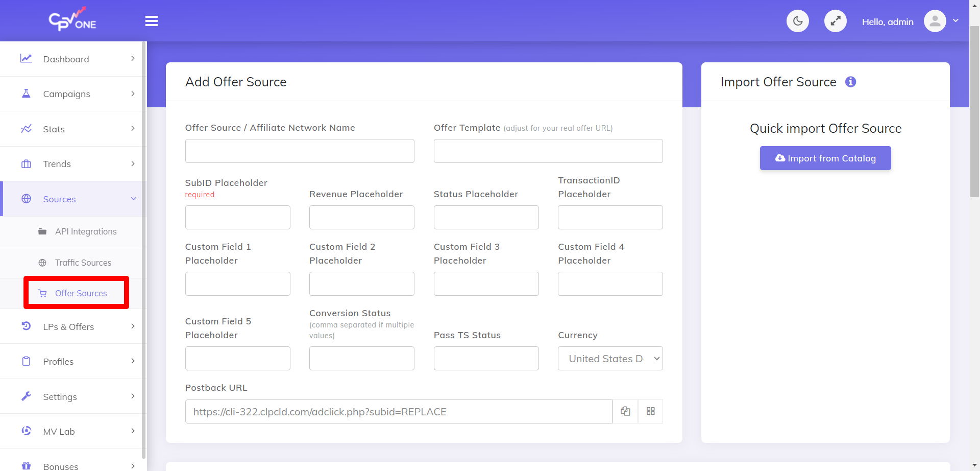Click the fullscreen expand icon

[x=835, y=21]
